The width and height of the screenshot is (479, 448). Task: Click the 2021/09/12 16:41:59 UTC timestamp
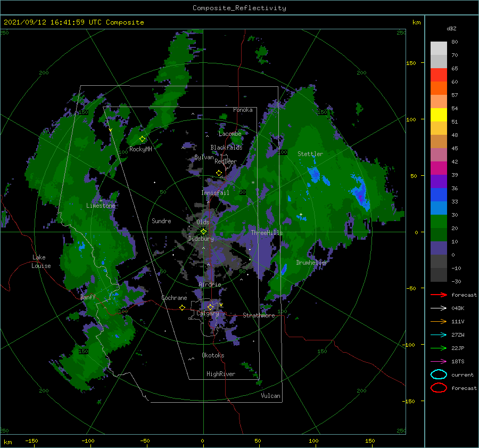click(73, 22)
